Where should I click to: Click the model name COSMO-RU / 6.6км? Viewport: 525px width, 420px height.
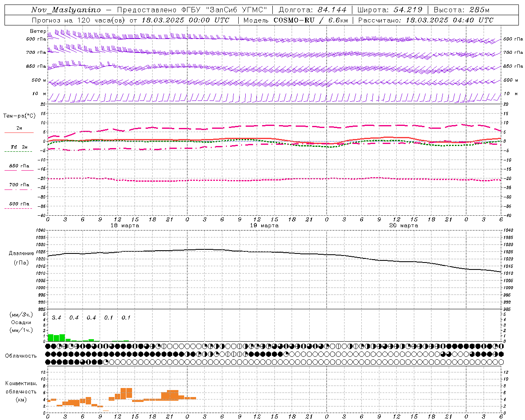[311, 20]
